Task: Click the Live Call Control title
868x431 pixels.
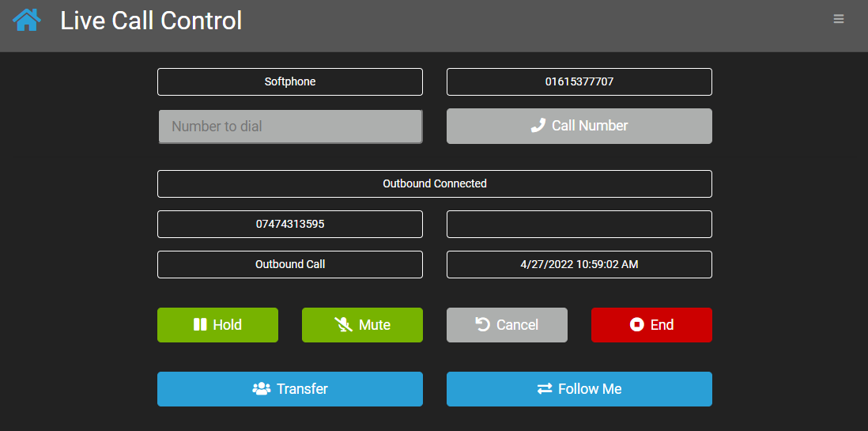Action: (151, 21)
